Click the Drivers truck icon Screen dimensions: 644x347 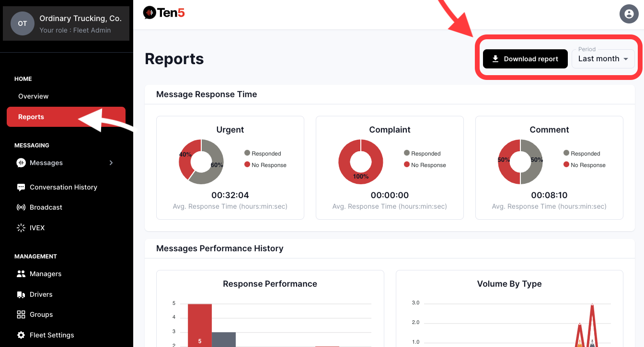click(x=21, y=294)
